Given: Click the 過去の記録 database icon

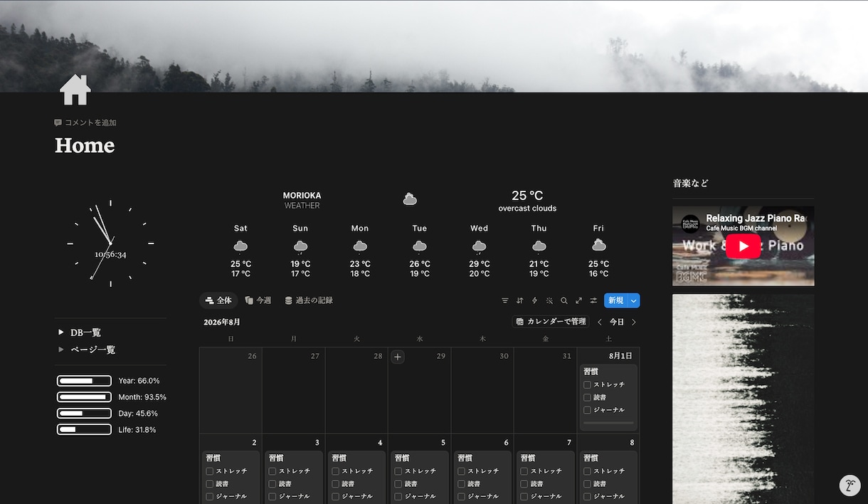Looking at the screenshot, I should pos(288,300).
